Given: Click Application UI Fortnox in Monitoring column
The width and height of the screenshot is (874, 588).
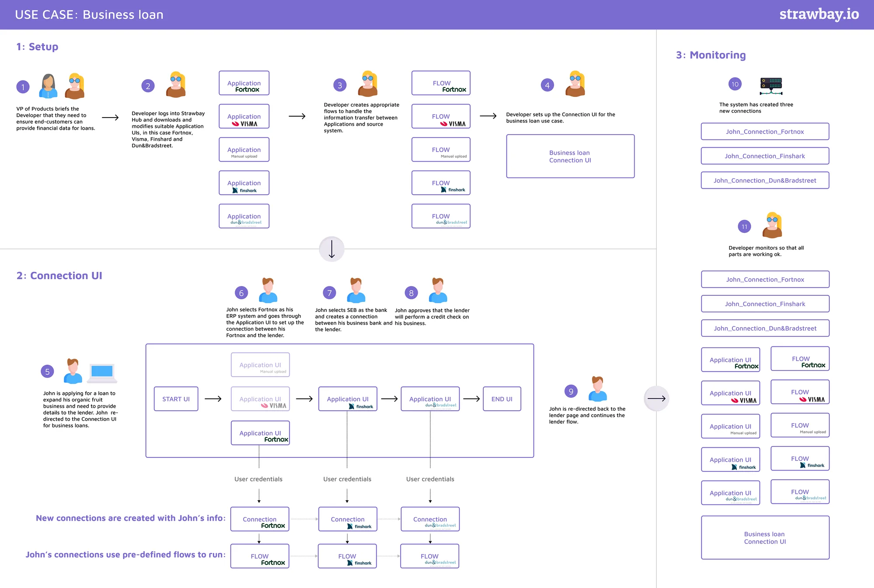Looking at the screenshot, I should click(731, 360).
